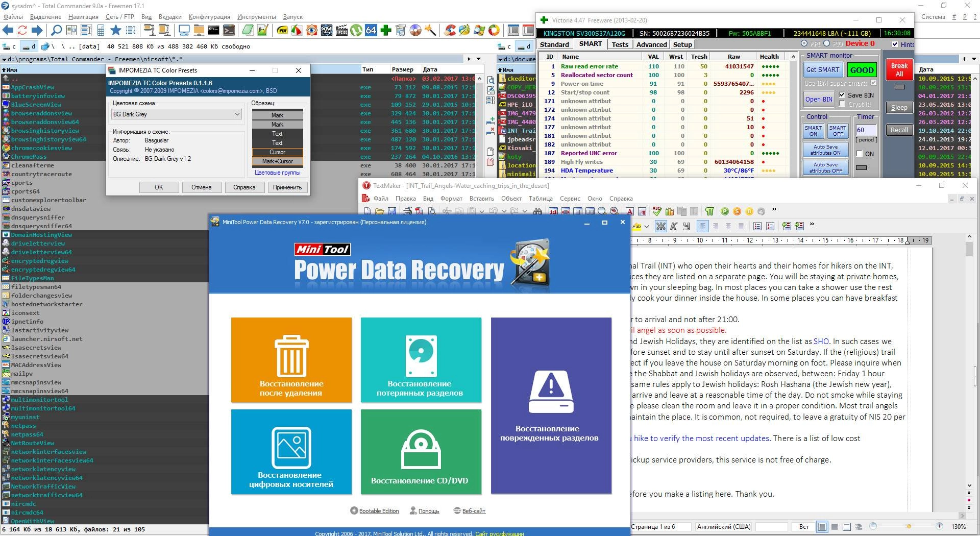
Task: Launch CCleaner from the Total Commander toolbar
Action: [450, 30]
